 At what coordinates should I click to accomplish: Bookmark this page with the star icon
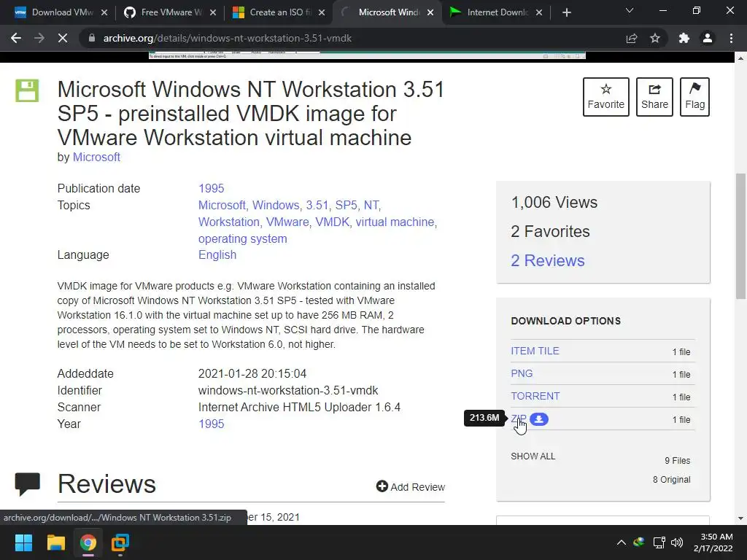click(x=655, y=38)
